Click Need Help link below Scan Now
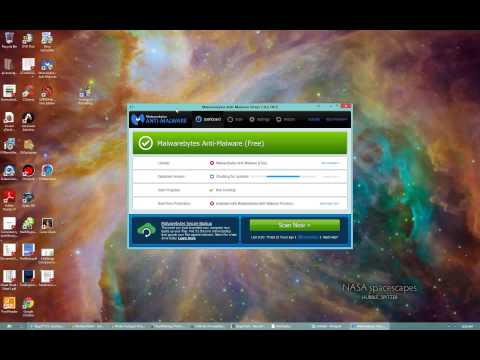 330,237
